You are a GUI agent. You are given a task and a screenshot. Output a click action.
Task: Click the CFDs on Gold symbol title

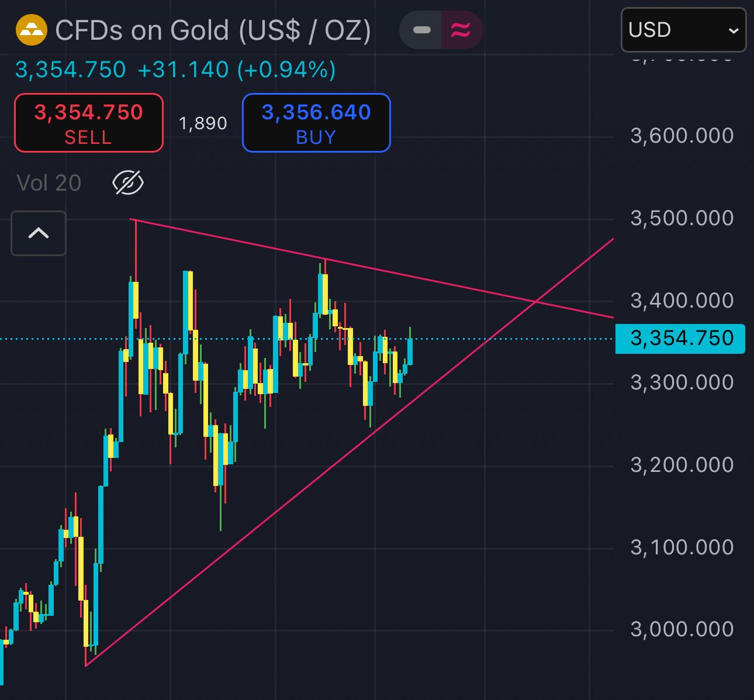tap(213, 30)
